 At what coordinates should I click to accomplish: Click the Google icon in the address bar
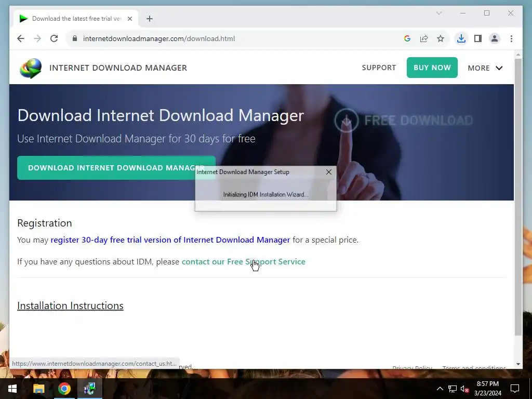tap(407, 38)
